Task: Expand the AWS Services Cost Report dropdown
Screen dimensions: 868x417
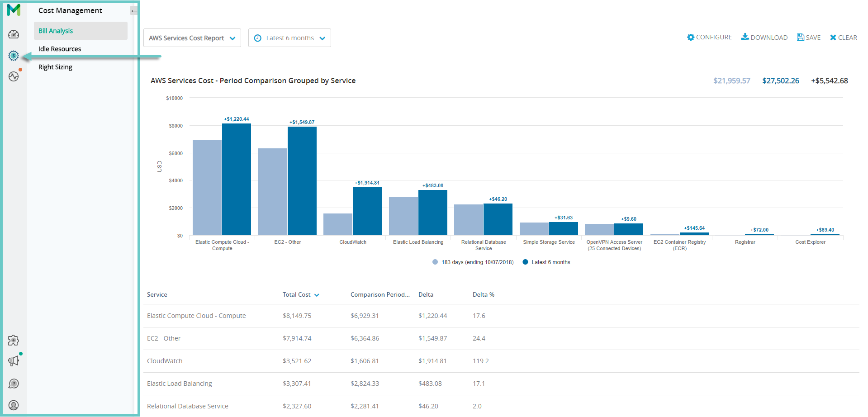Action: point(192,38)
